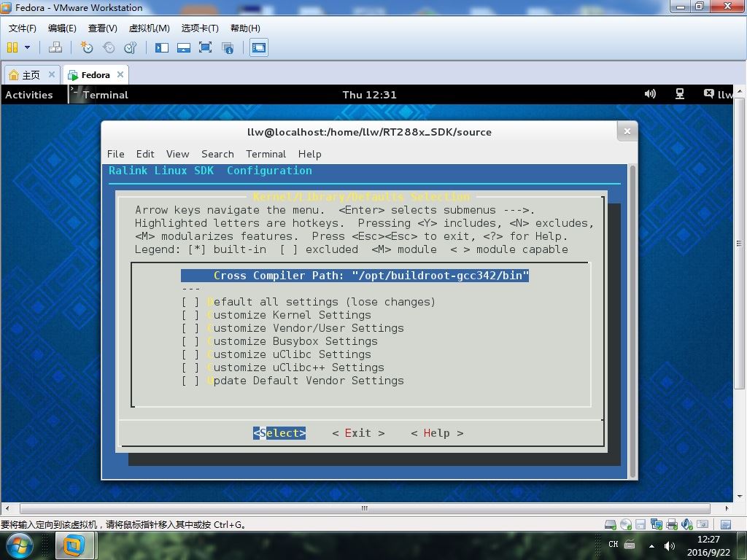Click the hard disk device status icon
Image resolution: width=747 pixels, height=560 pixels.
[x=611, y=525]
